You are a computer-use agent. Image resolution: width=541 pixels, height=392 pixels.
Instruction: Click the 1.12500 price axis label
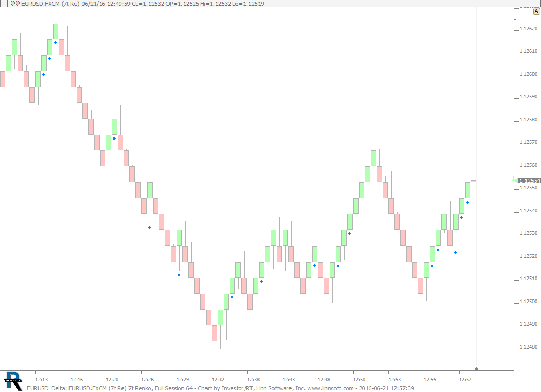(x=528, y=302)
